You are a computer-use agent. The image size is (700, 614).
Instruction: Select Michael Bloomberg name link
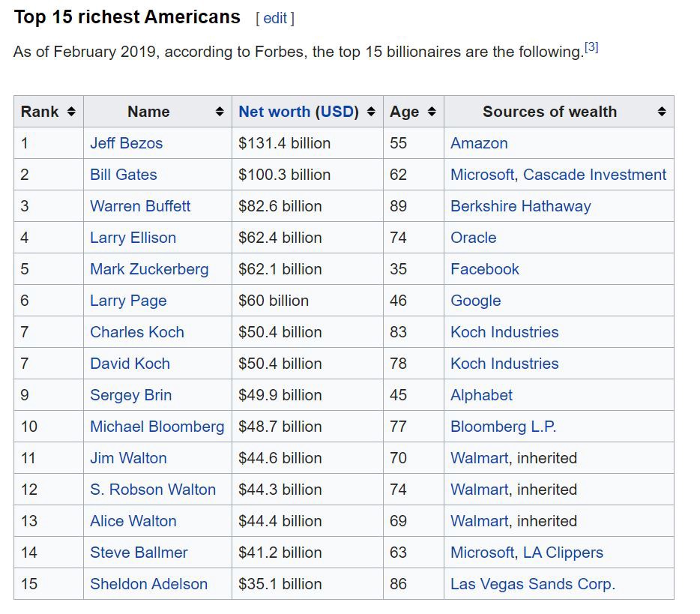[157, 427]
